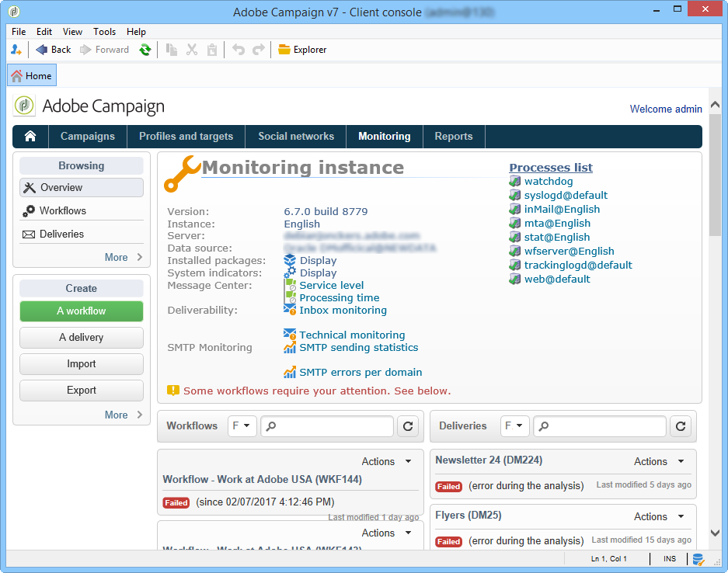The height and width of the screenshot is (573, 728).
Task: Open Workflow - Work at Adobe USA (WKF144)
Action: (263, 479)
